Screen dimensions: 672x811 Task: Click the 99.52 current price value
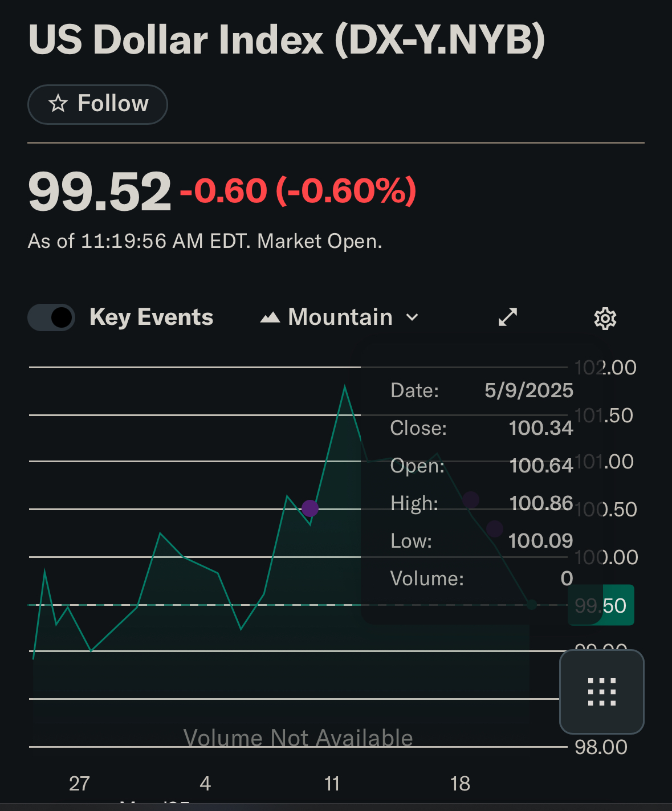[x=100, y=191]
